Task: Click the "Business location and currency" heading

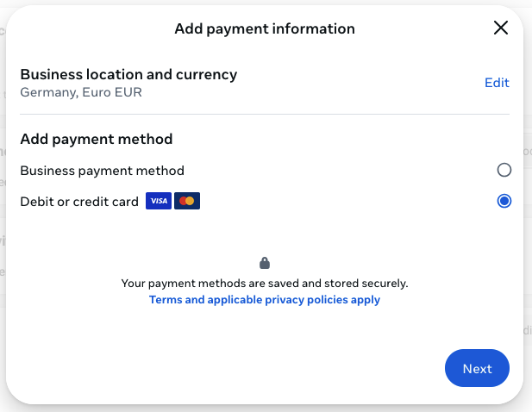Action: [x=128, y=74]
